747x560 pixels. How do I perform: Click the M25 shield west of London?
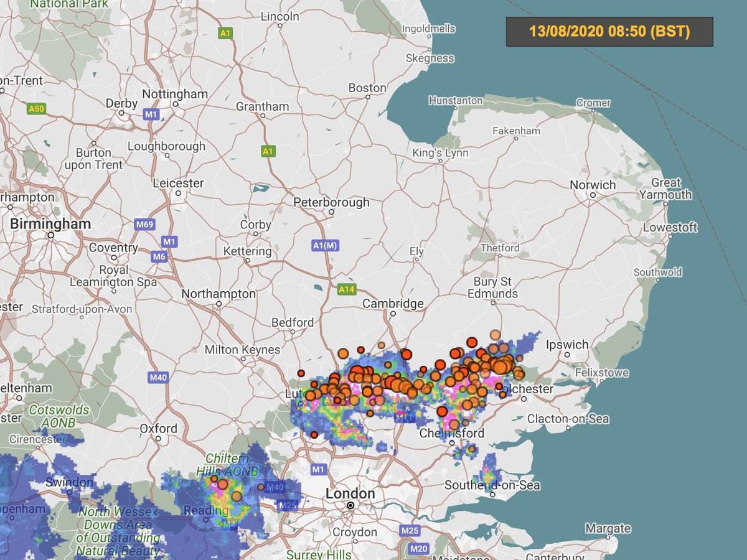(288, 505)
